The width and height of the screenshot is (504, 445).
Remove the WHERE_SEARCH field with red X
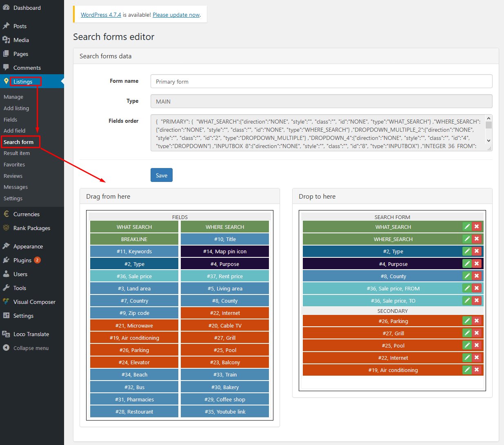coord(476,239)
